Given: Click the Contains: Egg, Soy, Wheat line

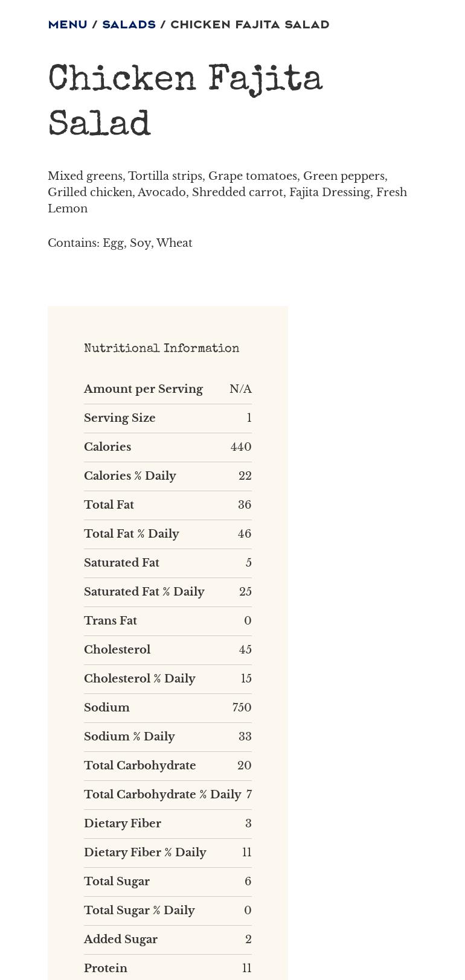Looking at the screenshot, I should [120, 243].
